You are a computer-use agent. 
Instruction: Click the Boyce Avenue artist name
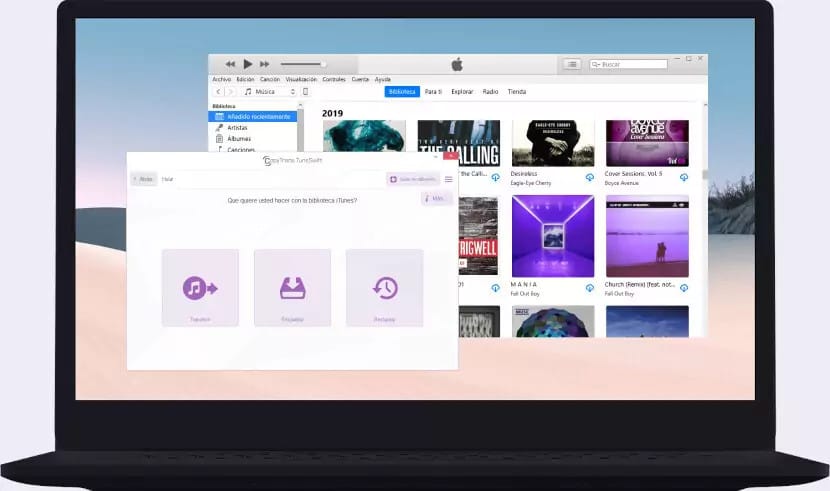622,183
